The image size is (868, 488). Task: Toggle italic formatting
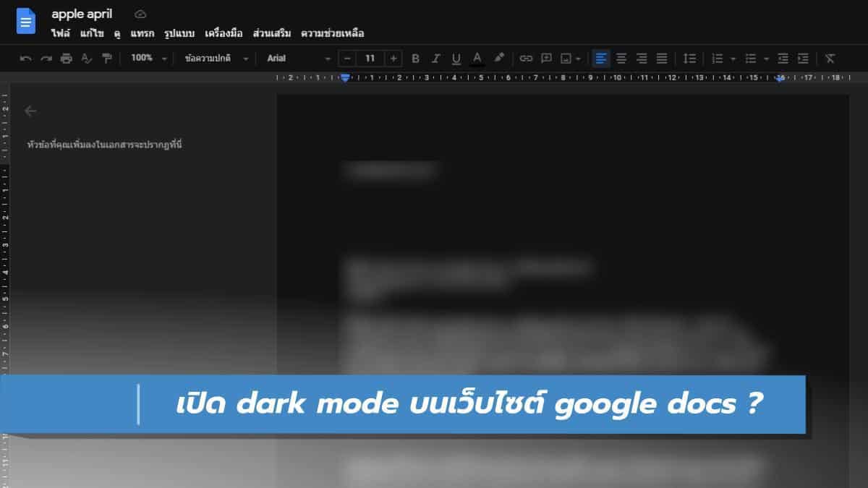[x=435, y=59]
